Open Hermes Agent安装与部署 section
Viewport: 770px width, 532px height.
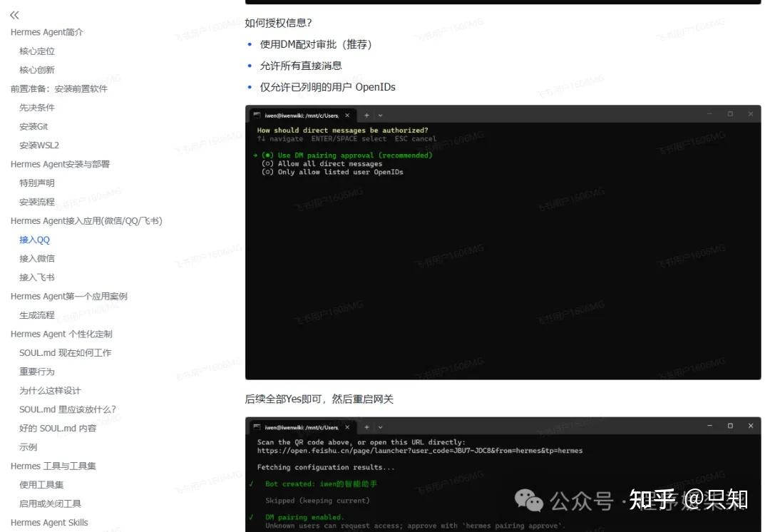coord(60,164)
